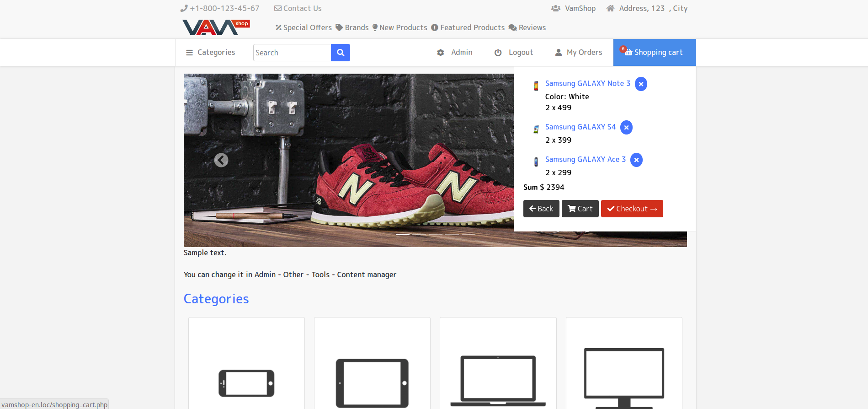Focus the Search input field
868x409 pixels.
pyautogui.click(x=292, y=53)
